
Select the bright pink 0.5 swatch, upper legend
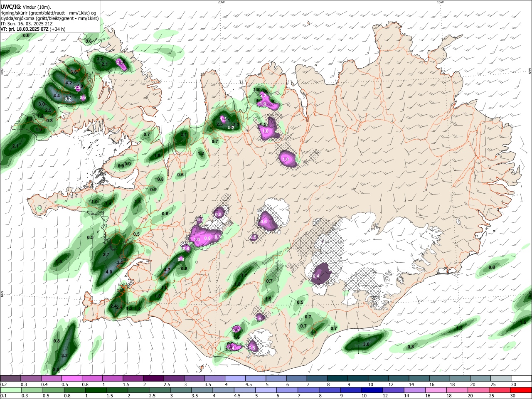coord(72,378)
